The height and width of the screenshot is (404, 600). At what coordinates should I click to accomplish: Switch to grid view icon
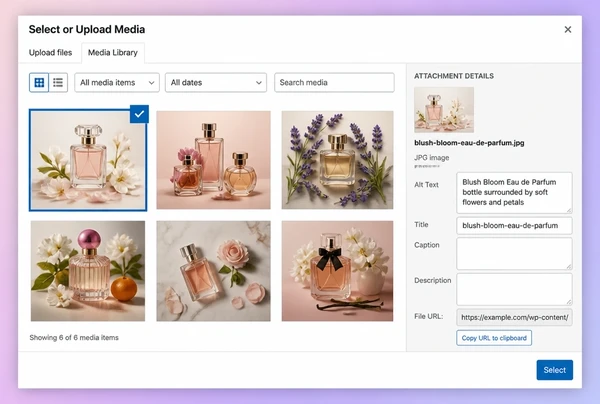[x=39, y=82]
